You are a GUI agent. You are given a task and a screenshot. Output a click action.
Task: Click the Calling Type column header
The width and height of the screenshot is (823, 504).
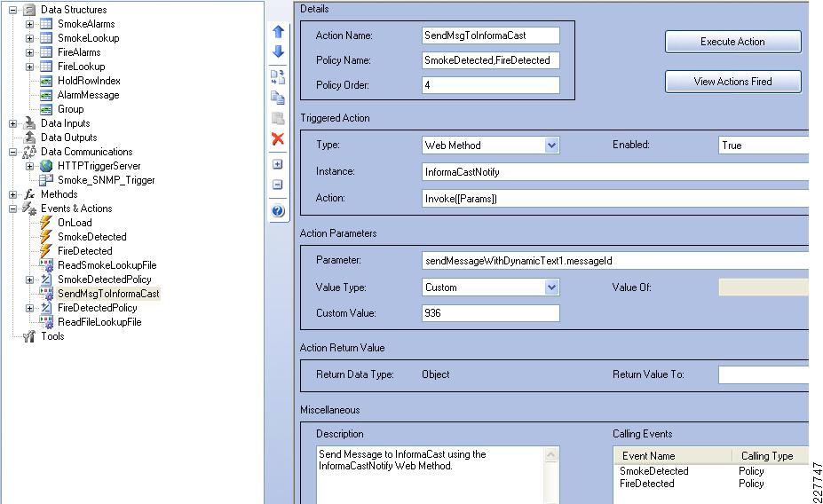[x=771, y=456]
